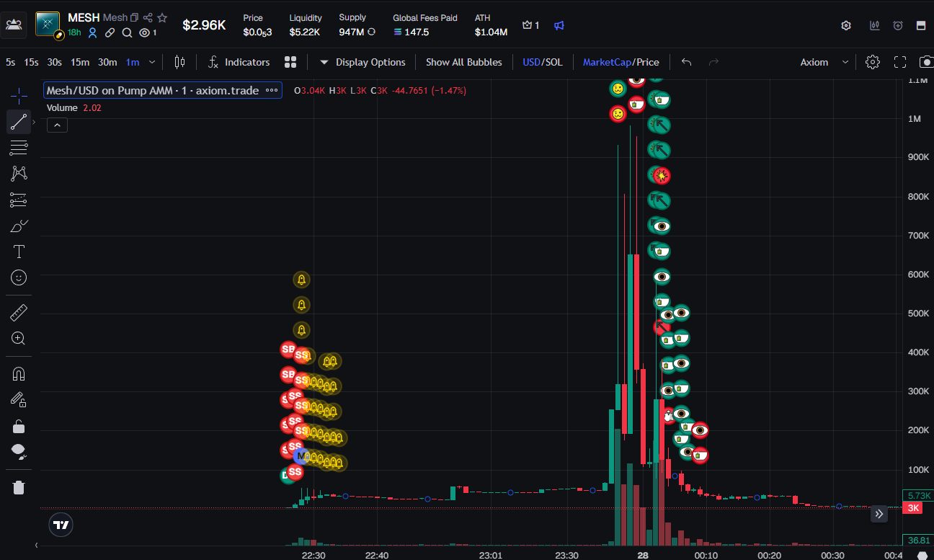Image resolution: width=934 pixels, height=560 pixels.
Task: Remove drawings with trash icon
Action: 19,487
